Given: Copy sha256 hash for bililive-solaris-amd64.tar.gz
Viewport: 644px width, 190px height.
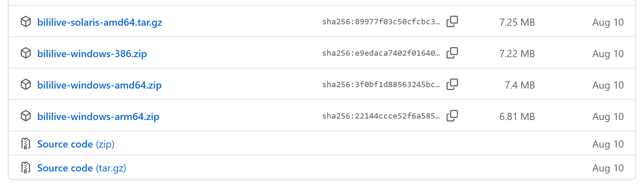Looking at the screenshot, I should 452,21.
